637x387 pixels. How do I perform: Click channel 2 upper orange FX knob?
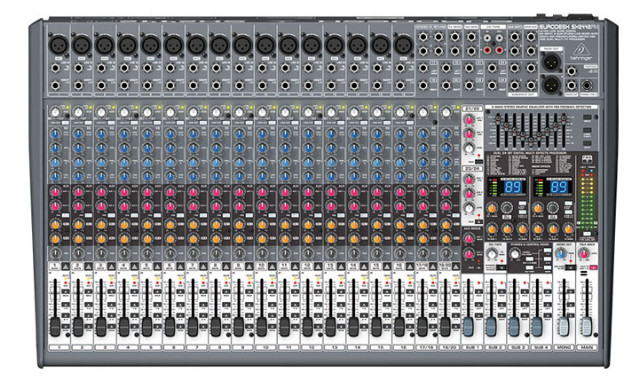tap(78, 225)
